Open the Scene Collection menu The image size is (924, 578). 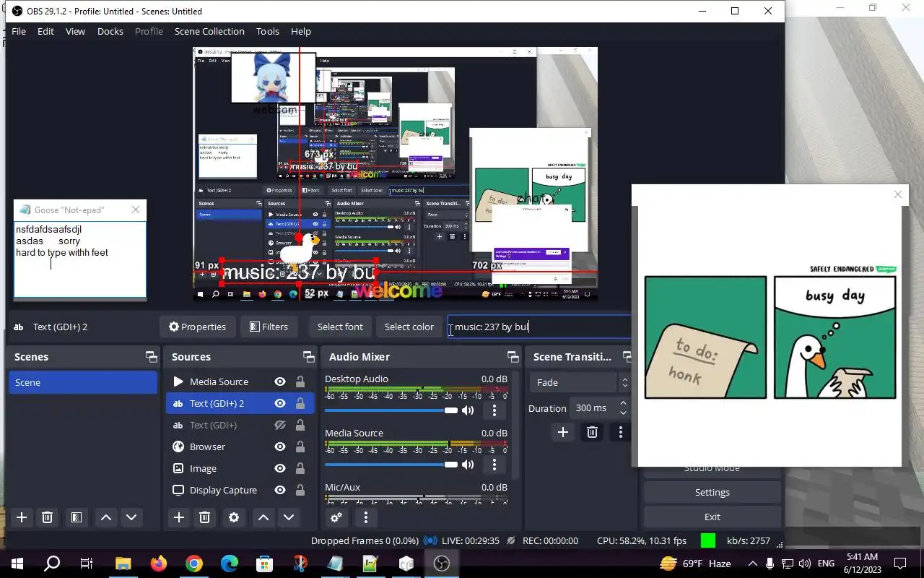tap(209, 31)
